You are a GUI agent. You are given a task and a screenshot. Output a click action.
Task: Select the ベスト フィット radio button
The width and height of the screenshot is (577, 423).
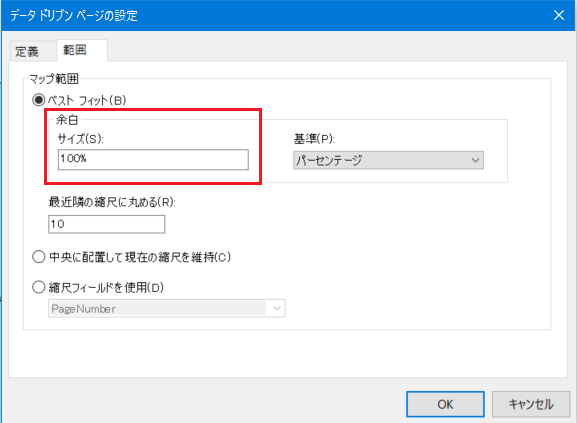click(39, 100)
